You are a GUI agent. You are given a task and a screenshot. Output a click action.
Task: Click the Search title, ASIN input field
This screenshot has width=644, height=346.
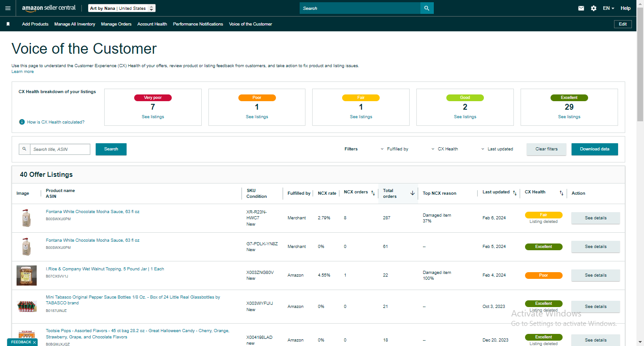(60, 149)
